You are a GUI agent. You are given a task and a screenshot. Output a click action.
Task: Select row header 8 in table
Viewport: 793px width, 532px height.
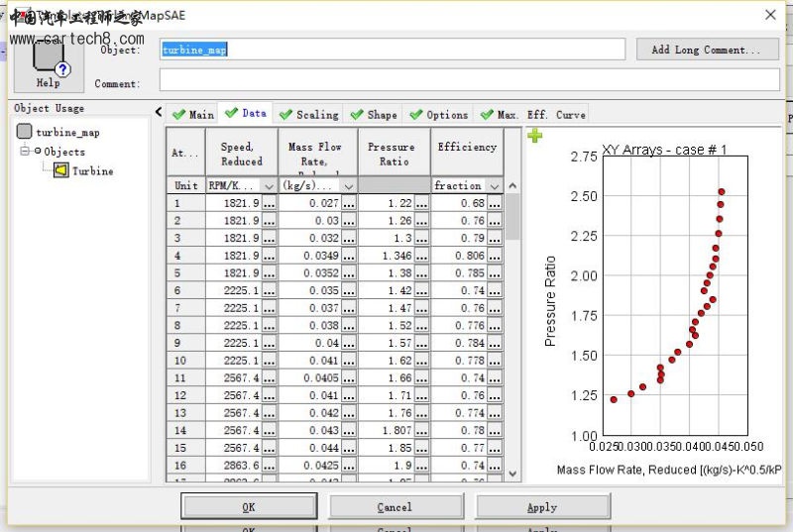tap(185, 325)
